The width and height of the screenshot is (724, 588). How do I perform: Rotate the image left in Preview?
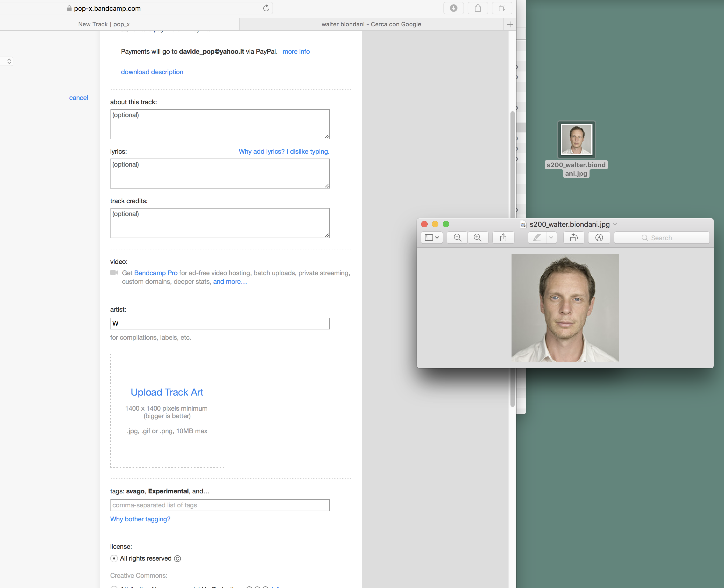[573, 238]
